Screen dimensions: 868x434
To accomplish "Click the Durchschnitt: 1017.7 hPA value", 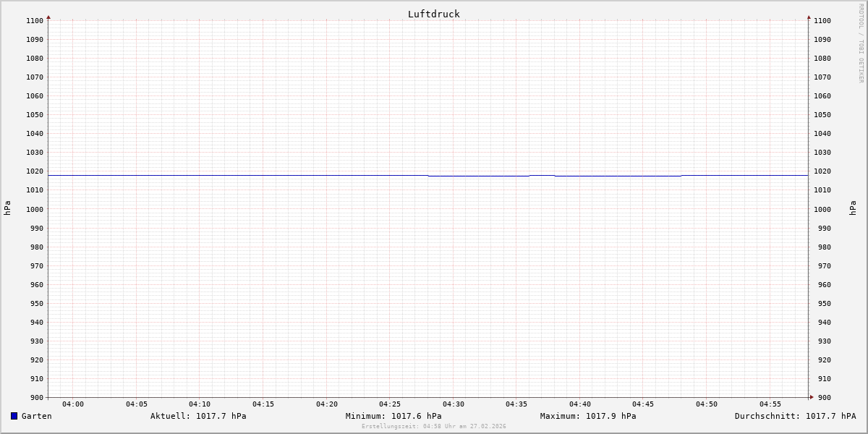I will pyautogui.click(x=795, y=416).
